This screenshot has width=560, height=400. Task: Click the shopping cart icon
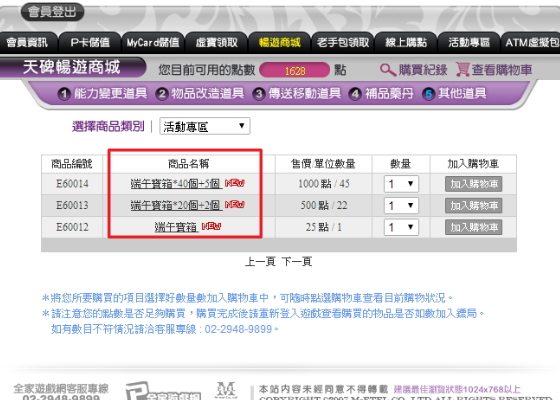(x=462, y=69)
